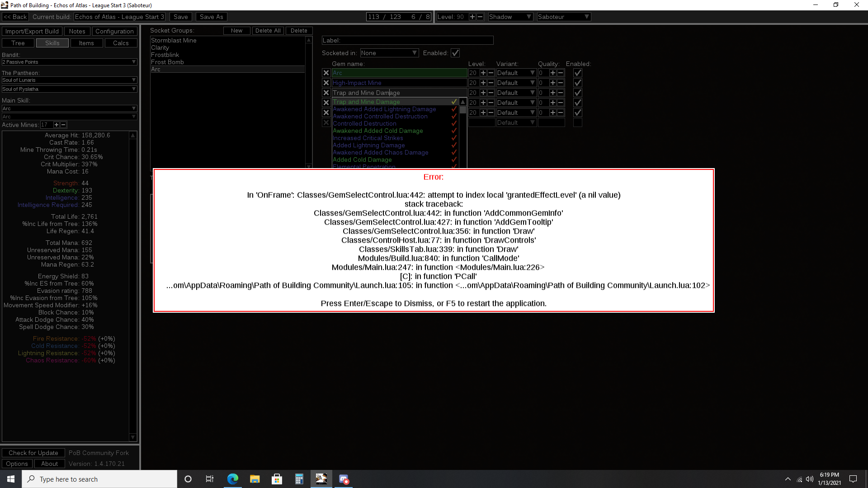Save the build using Save As
Screen dimensions: 868x488
[211, 16]
